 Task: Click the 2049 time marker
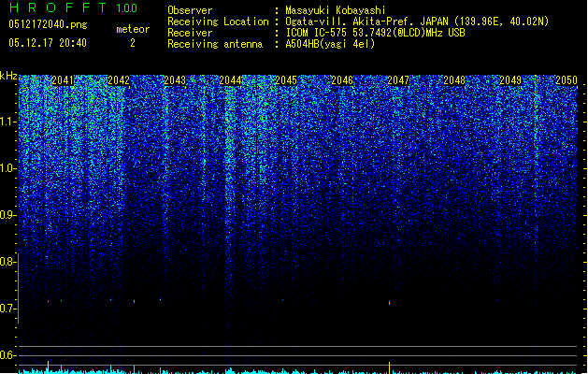510,80
